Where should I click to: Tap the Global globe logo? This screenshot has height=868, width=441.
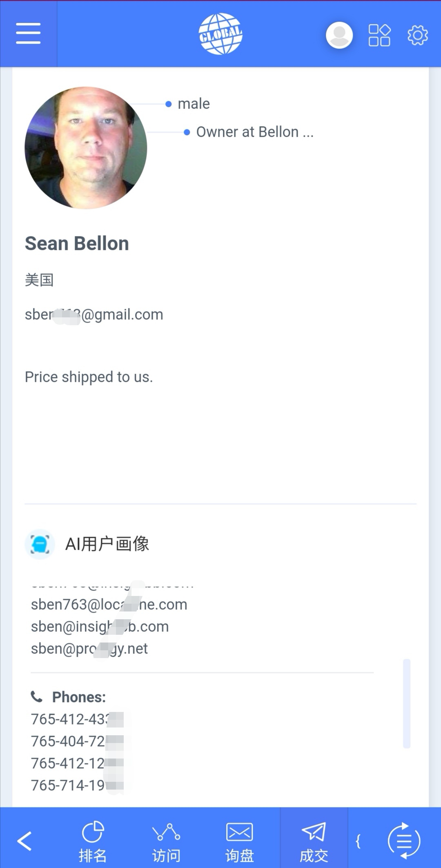pos(220,33)
